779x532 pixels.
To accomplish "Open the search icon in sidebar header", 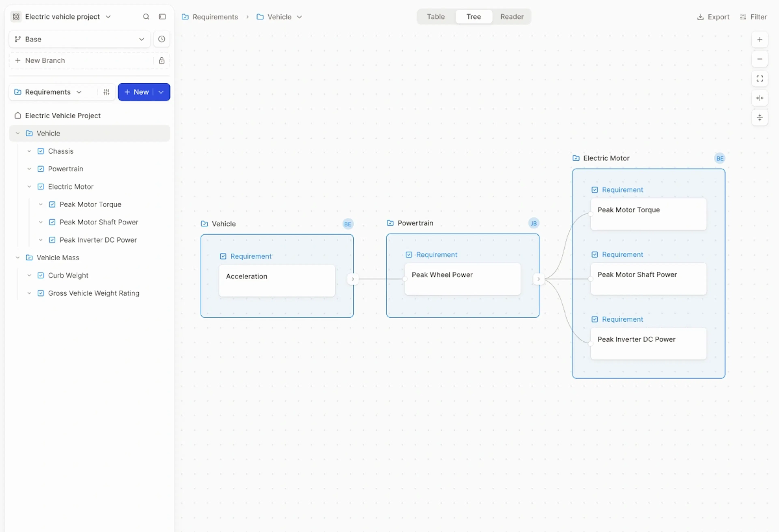I will pos(146,17).
